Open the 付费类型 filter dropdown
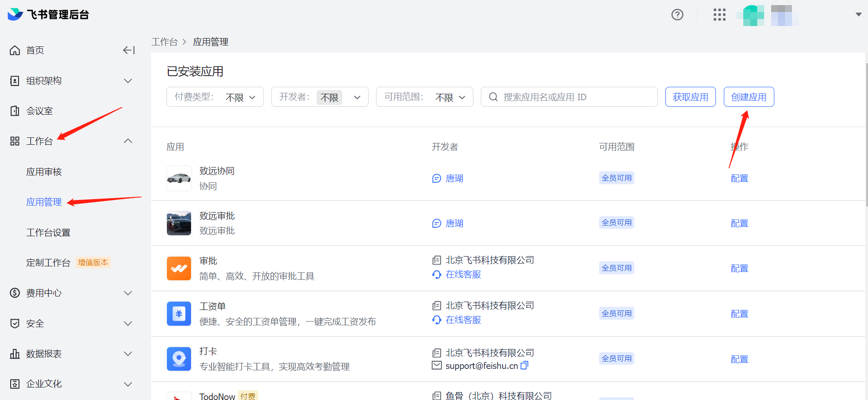The image size is (868, 400). point(215,97)
